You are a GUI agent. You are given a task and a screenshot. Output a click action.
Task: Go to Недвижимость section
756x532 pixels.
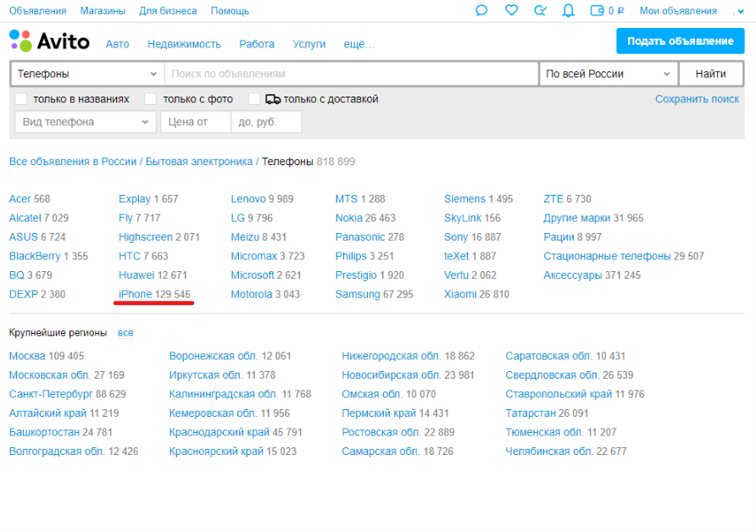click(184, 44)
